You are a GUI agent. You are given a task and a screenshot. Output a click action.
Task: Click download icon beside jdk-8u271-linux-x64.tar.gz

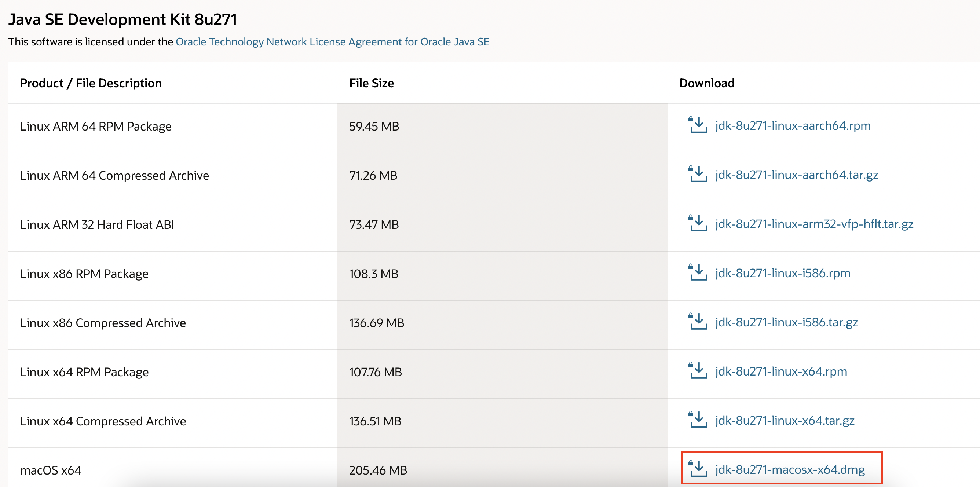[697, 420]
